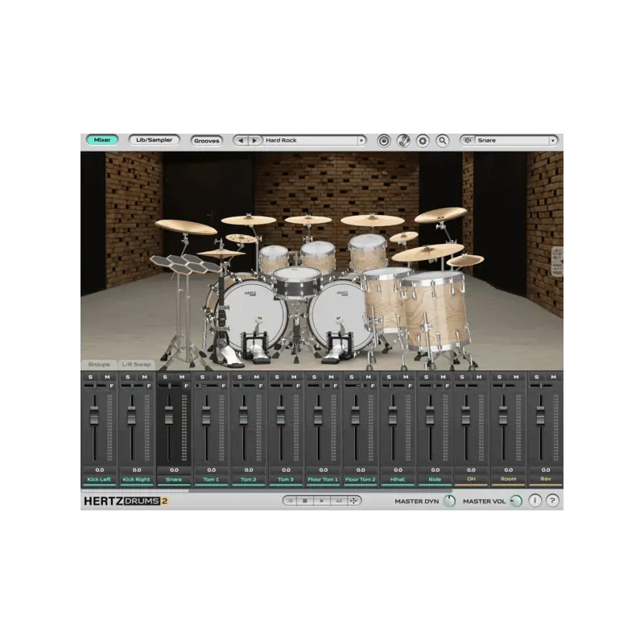
Task: Switch to the Grooves tab
Action: (206, 140)
